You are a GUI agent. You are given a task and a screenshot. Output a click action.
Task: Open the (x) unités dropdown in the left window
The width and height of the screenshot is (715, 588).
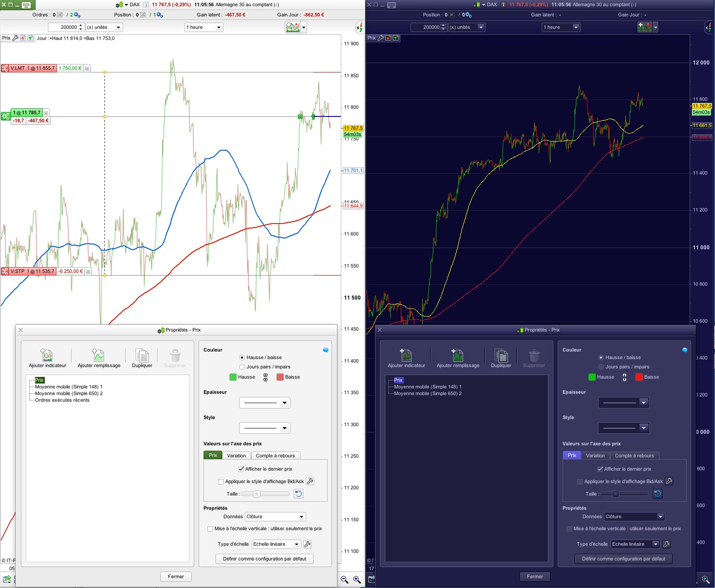[104, 27]
